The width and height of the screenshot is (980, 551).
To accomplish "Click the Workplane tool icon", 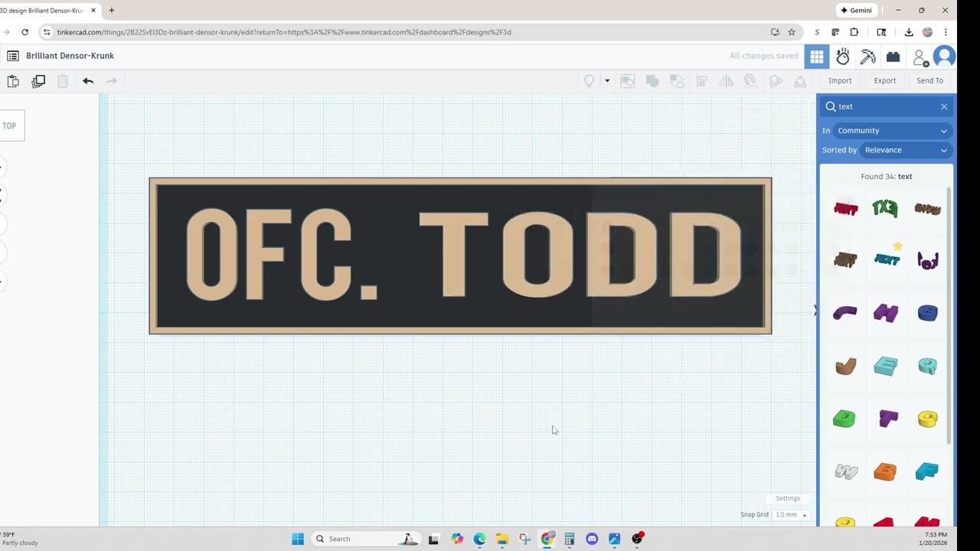I will [x=776, y=81].
